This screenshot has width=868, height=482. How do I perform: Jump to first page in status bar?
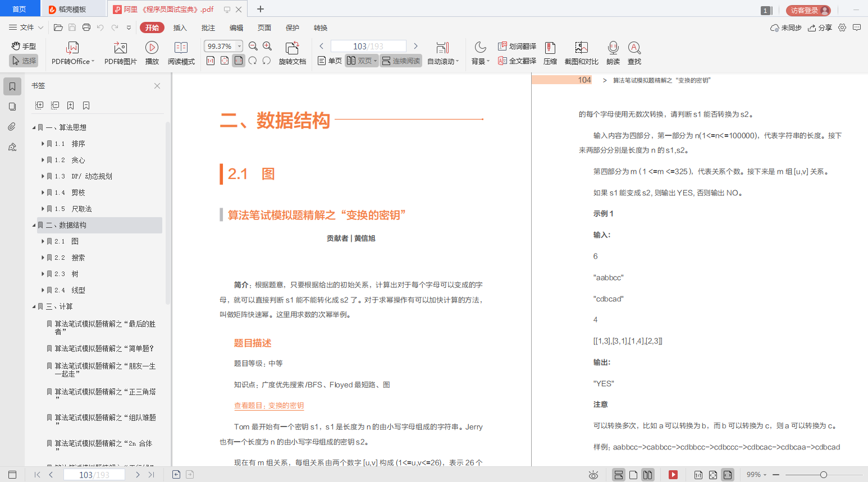tap(37, 475)
